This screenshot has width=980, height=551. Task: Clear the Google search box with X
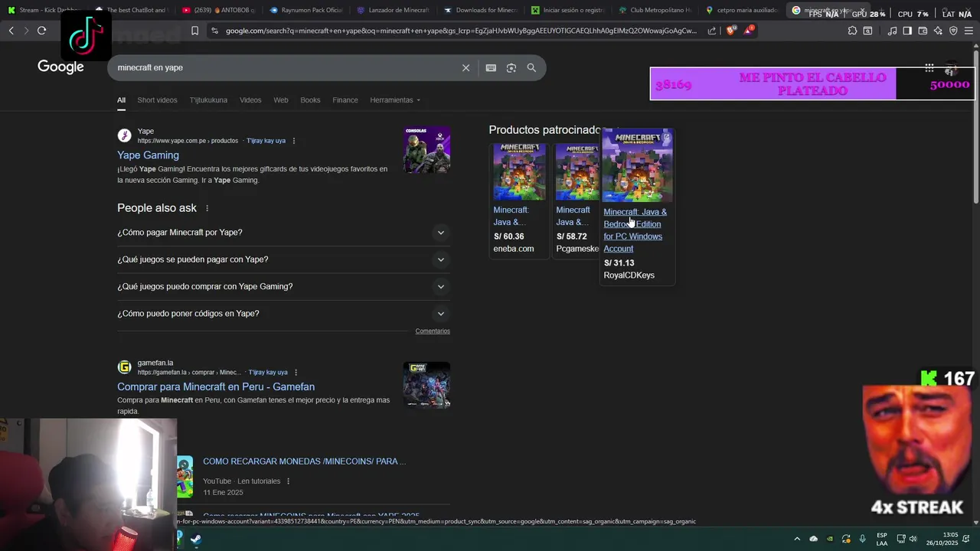coord(465,67)
